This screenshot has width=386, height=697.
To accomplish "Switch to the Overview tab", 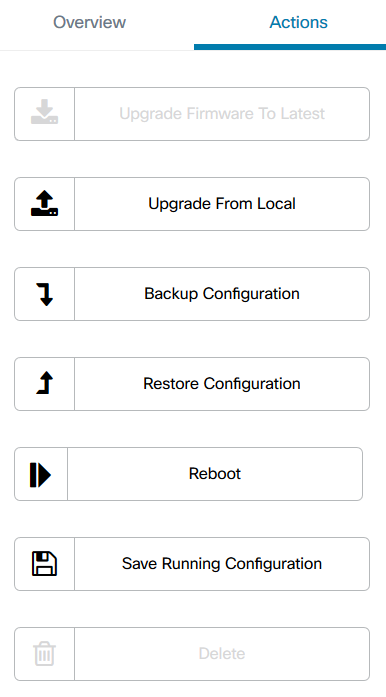I will click(89, 22).
